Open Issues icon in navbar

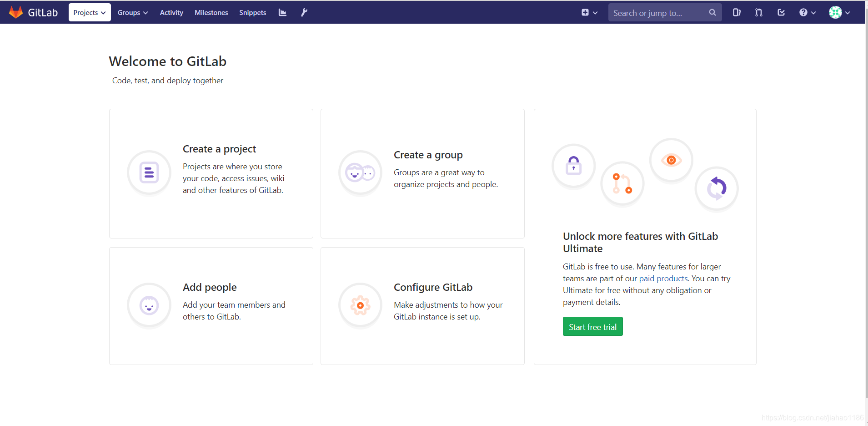pos(737,13)
